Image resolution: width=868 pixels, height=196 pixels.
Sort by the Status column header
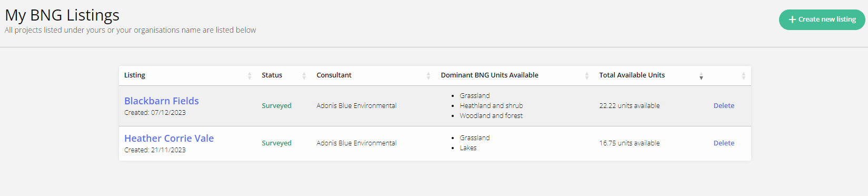click(272, 75)
